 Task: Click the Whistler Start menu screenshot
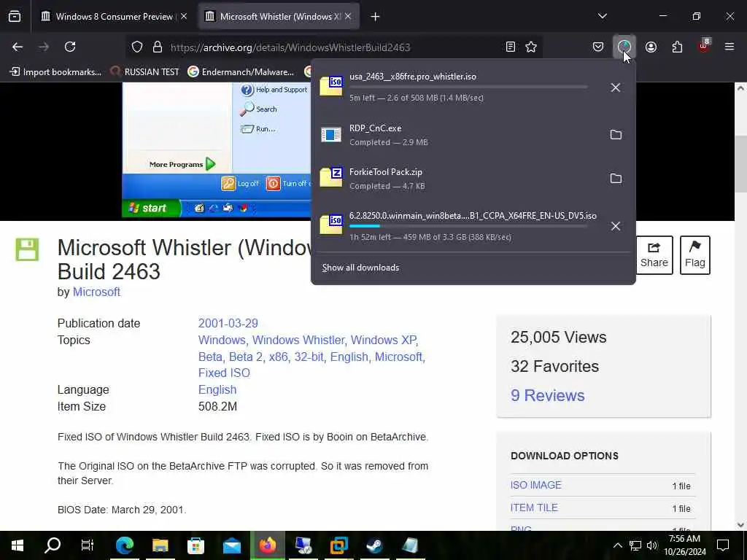point(217,150)
